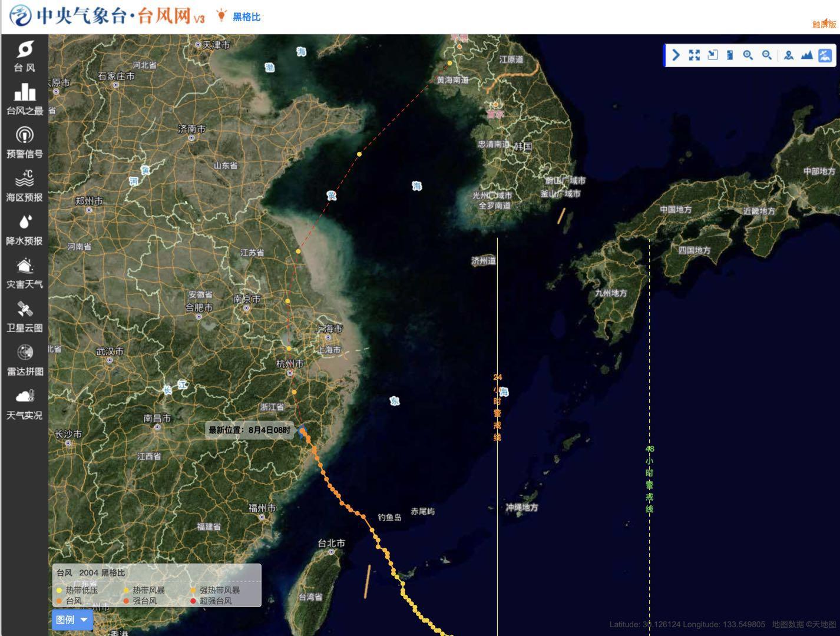Click the 合肥市 city label

(x=199, y=307)
